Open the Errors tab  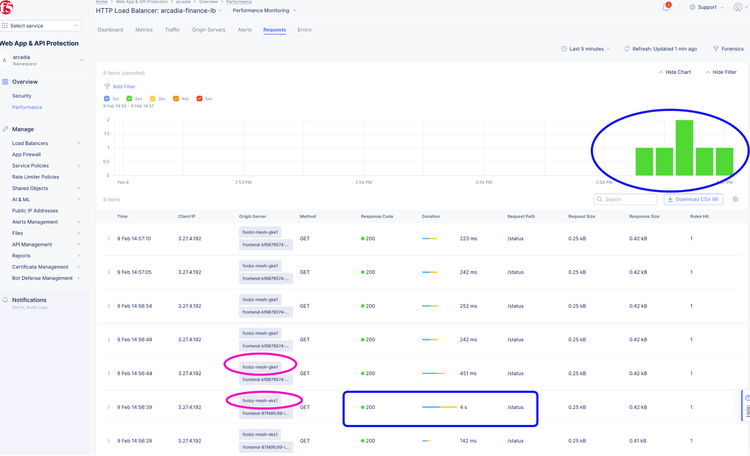(304, 30)
